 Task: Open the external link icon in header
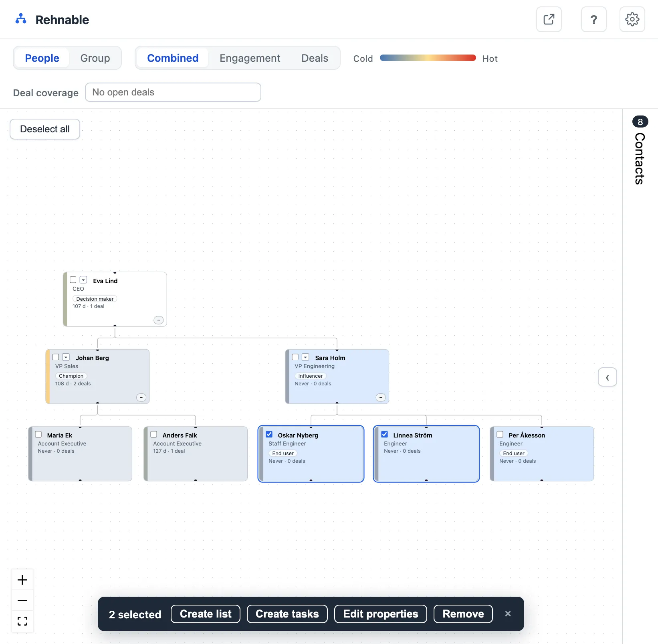pos(549,19)
